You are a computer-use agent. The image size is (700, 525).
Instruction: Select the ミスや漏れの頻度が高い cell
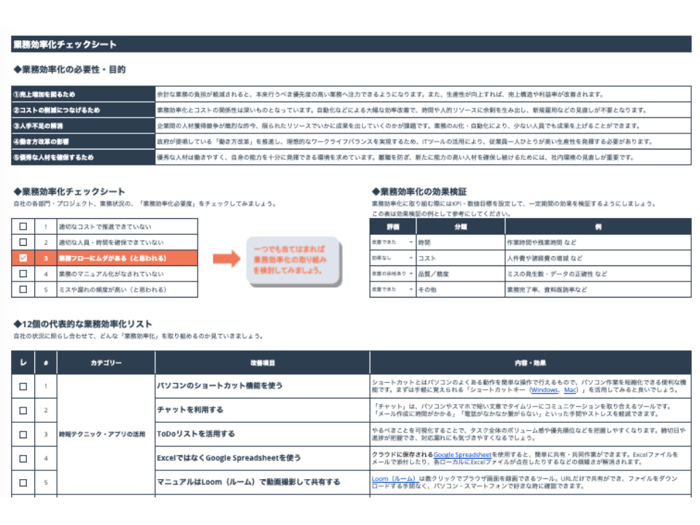pyautogui.click(x=127, y=289)
